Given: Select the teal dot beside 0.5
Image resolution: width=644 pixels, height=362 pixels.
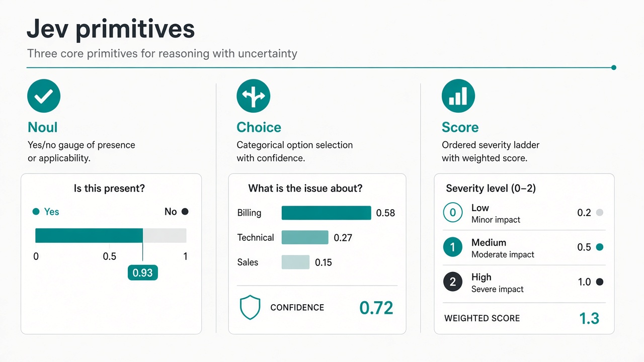Looking at the screenshot, I should pos(599,247).
